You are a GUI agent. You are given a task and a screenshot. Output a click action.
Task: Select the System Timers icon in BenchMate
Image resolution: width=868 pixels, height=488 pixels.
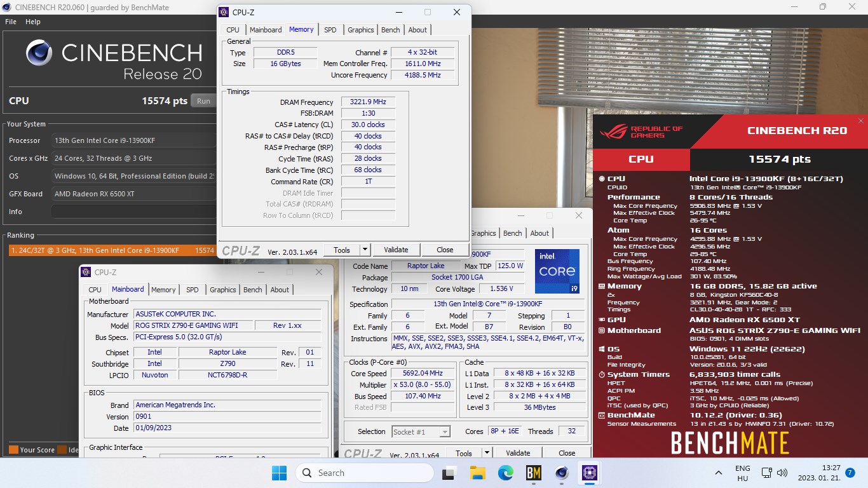point(602,374)
